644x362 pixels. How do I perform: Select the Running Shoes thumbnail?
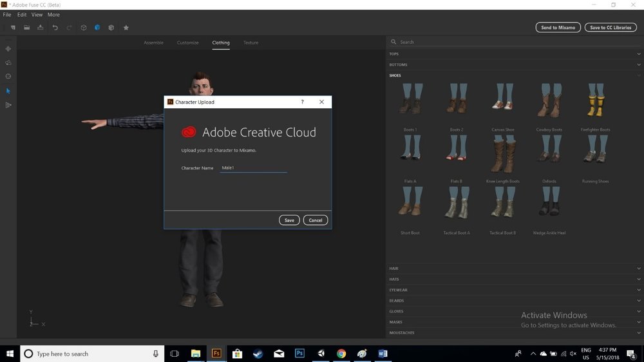[x=595, y=149]
